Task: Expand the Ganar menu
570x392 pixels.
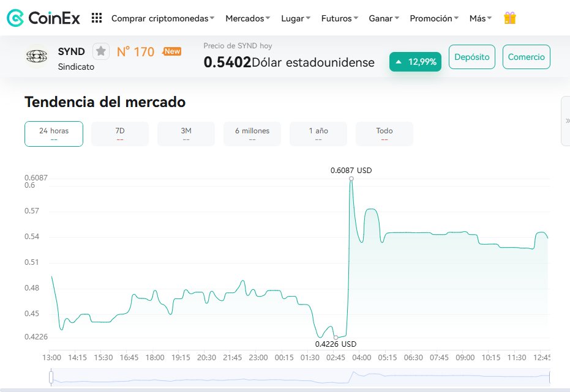Action: [x=384, y=18]
